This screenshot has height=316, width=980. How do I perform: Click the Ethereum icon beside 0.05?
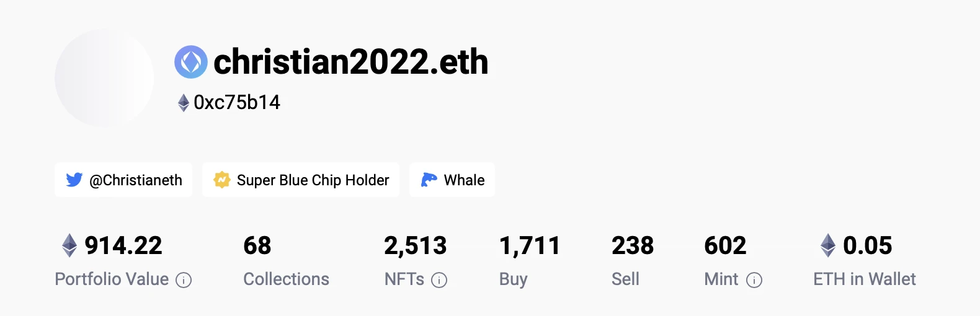coord(828,245)
